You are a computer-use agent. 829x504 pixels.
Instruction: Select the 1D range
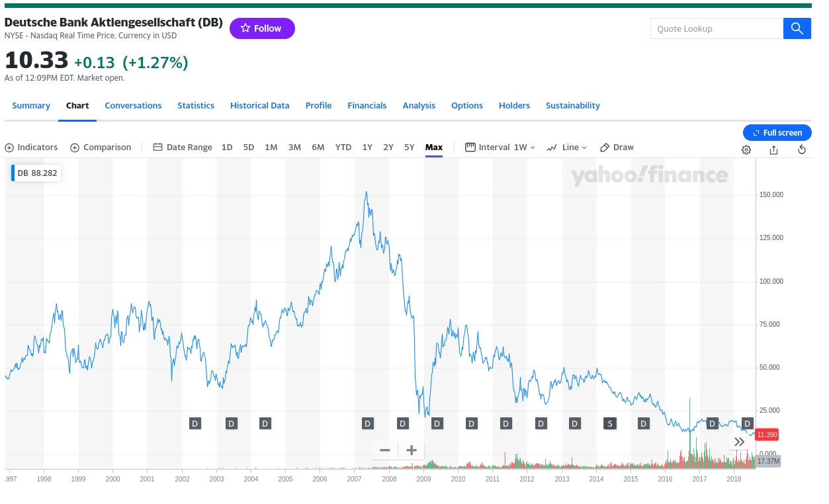click(x=227, y=147)
